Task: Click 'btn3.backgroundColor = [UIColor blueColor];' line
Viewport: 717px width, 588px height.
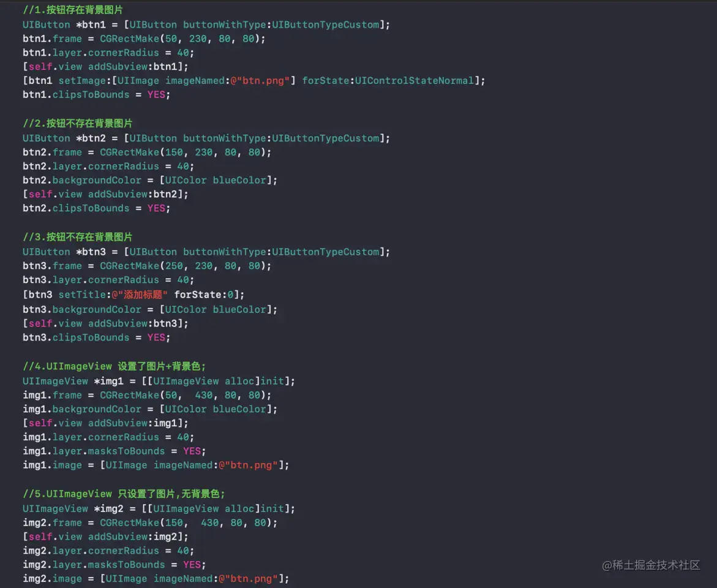Action: 150,309
